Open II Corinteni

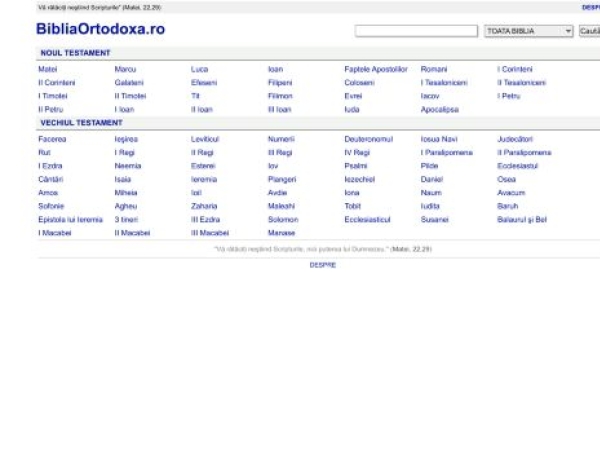click(x=57, y=83)
